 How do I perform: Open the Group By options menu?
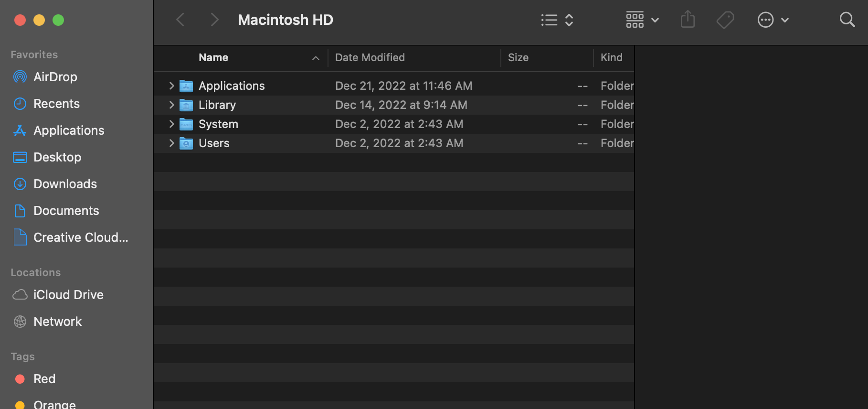click(643, 20)
